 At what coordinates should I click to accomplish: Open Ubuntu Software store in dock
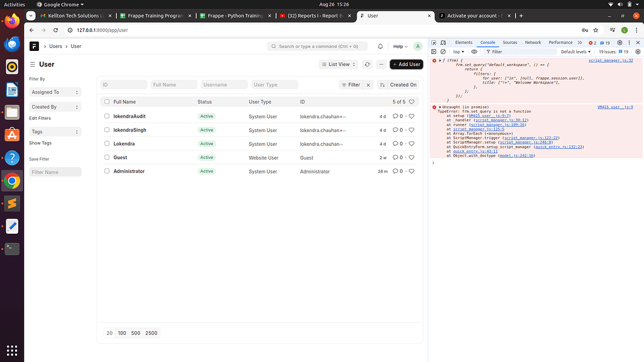tap(12, 135)
